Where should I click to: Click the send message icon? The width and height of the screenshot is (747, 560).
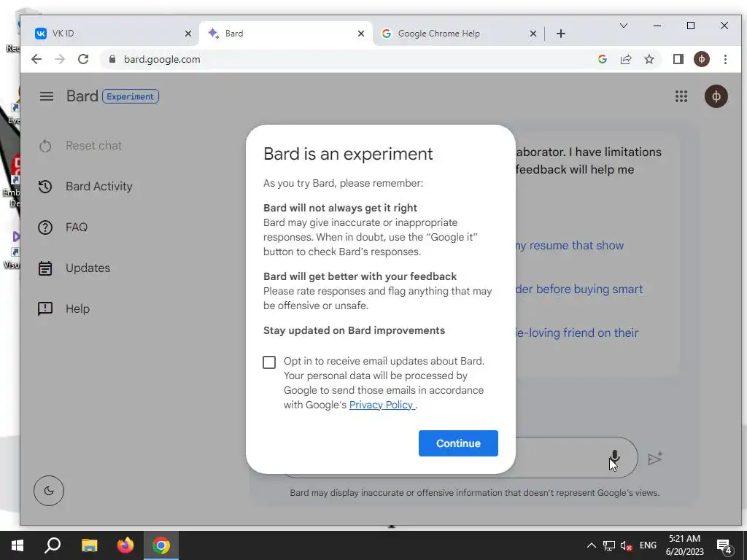coord(656,458)
